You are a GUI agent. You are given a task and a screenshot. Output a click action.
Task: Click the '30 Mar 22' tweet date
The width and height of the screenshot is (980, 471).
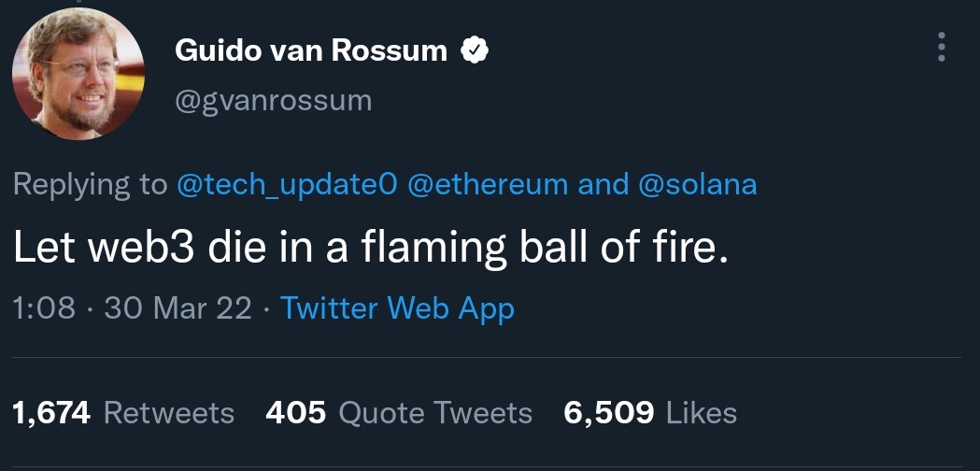click(x=178, y=308)
